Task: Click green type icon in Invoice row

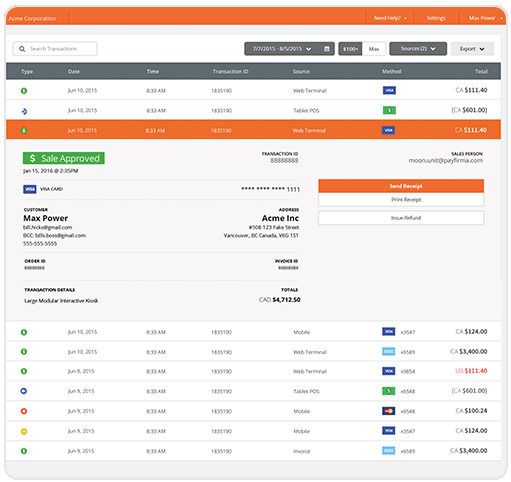Action: pyautogui.click(x=24, y=451)
